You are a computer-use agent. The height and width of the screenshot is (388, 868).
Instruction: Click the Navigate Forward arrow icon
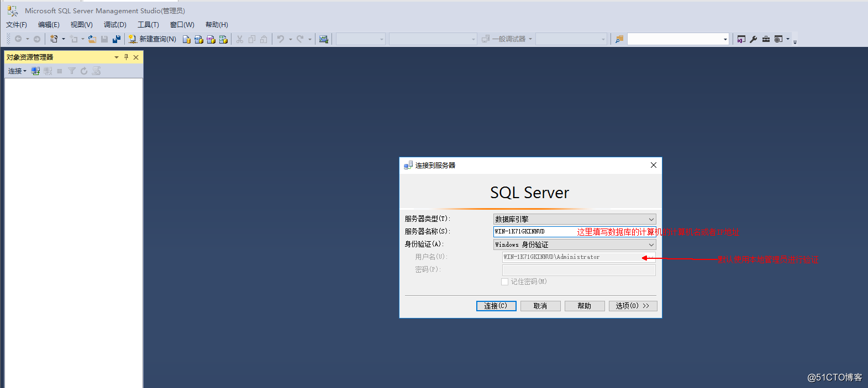coord(37,39)
